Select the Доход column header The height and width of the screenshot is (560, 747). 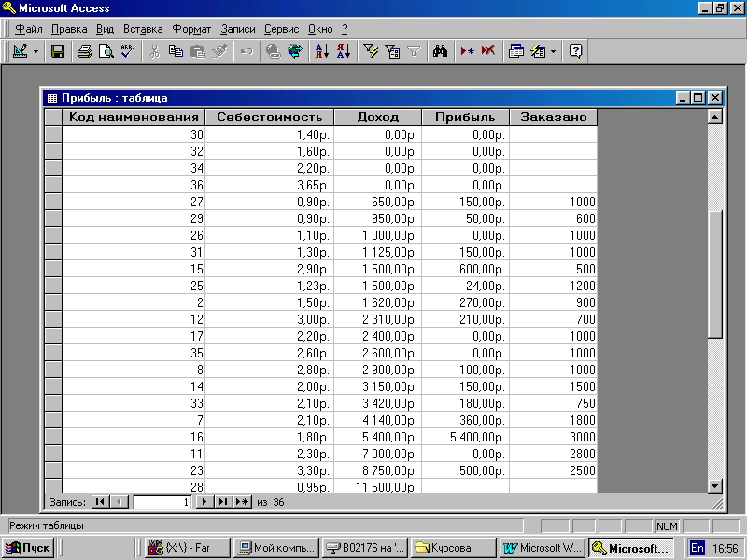coord(378,118)
